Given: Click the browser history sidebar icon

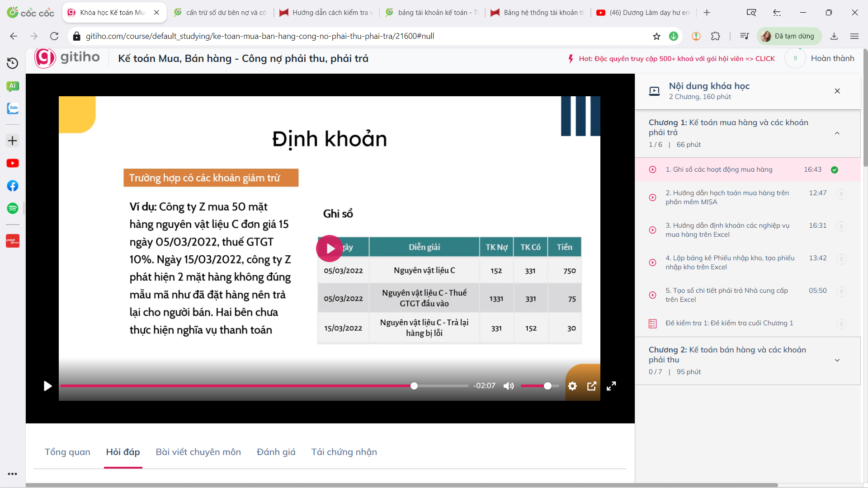Looking at the screenshot, I should (13, 63).
